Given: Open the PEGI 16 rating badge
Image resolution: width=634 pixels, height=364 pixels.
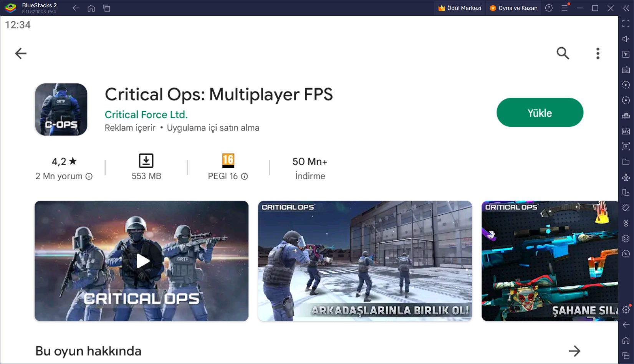Looking at the screenshot, I should tap(228, 160).
